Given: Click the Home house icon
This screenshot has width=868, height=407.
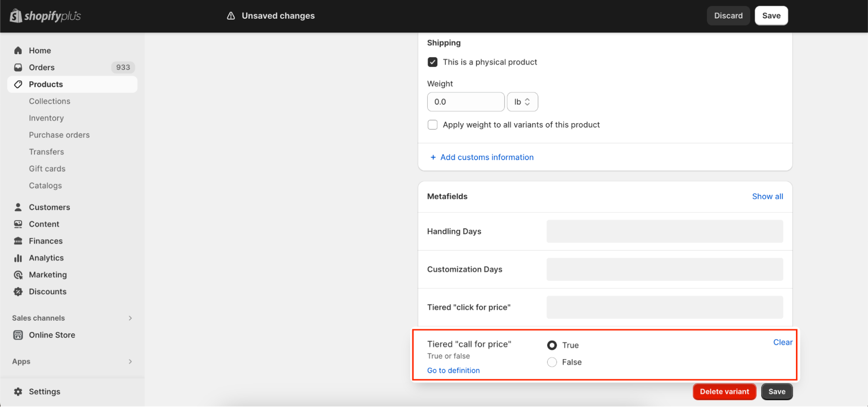Looking at the screenshot, I should [18, 50].
